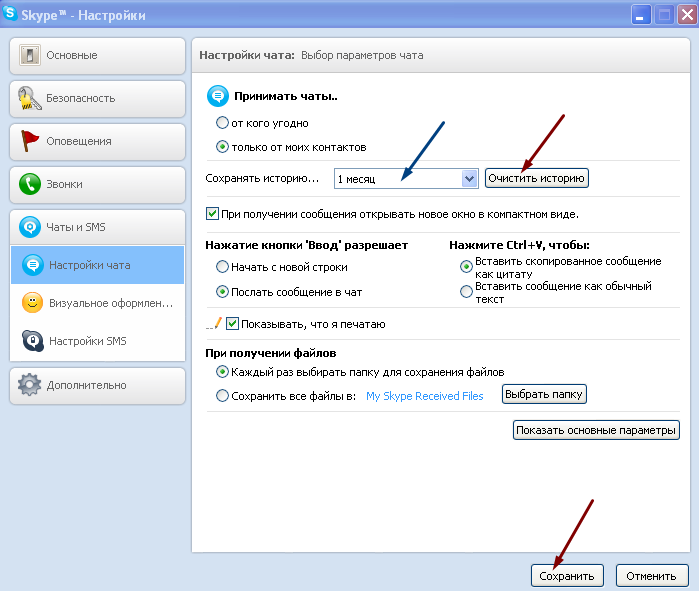Click the SMS icon beside Настройки SMS
699x591 pixels.
[x=33, y=341]
